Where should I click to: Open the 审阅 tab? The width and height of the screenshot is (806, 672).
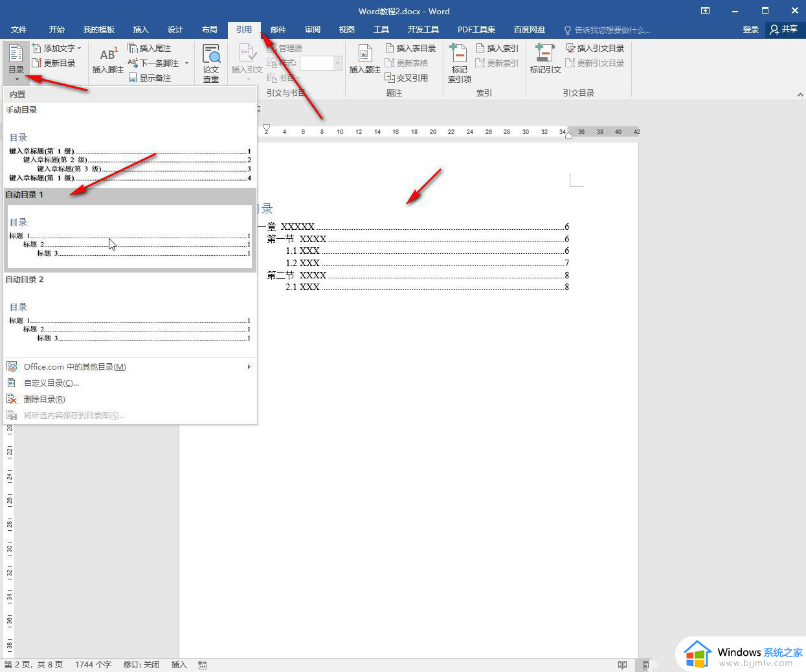313,29
